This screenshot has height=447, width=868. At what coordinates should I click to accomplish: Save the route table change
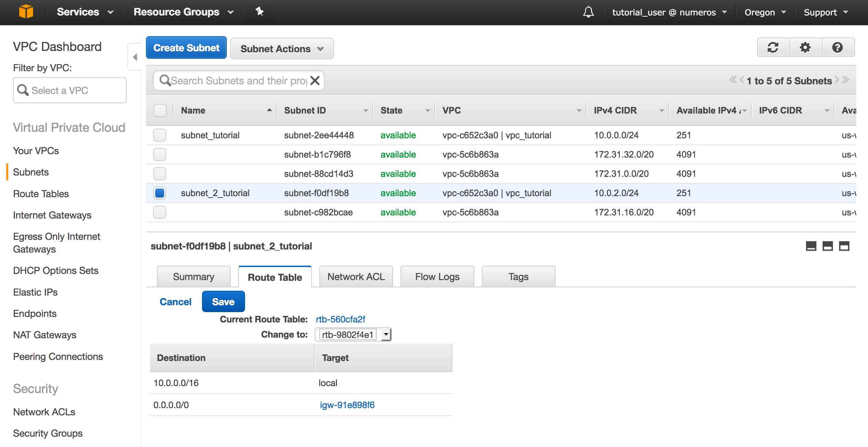[223, 302]
